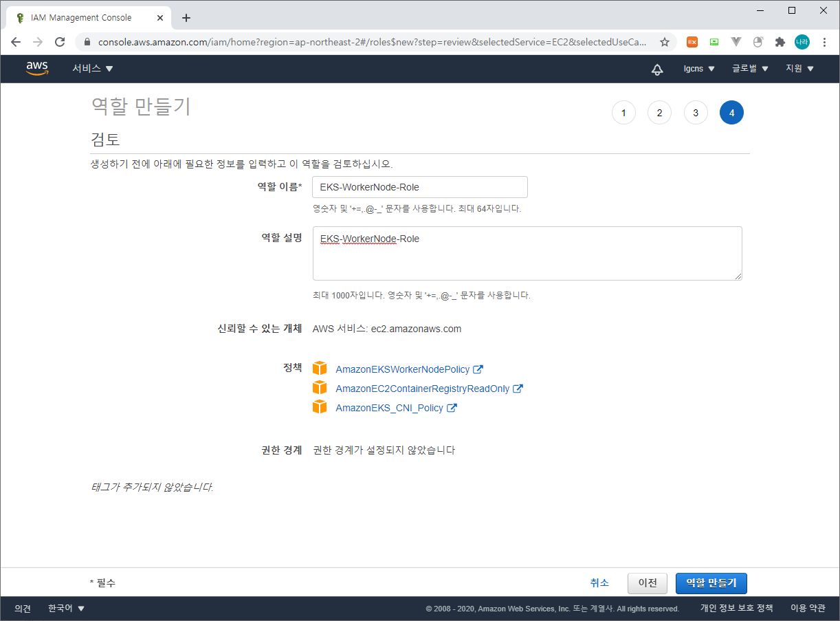
Task: Open the Chrome profile avatar
Action: pos(802,42)
